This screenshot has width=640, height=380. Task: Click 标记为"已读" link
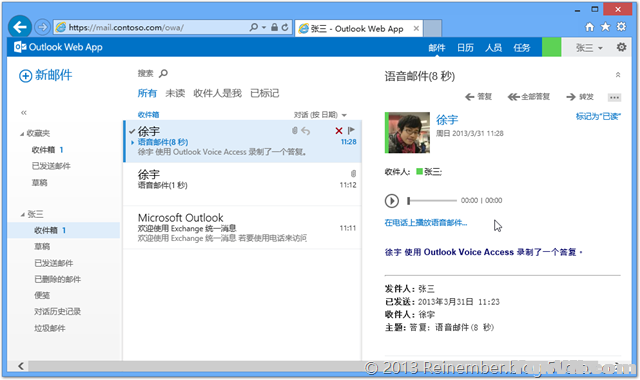598,116
